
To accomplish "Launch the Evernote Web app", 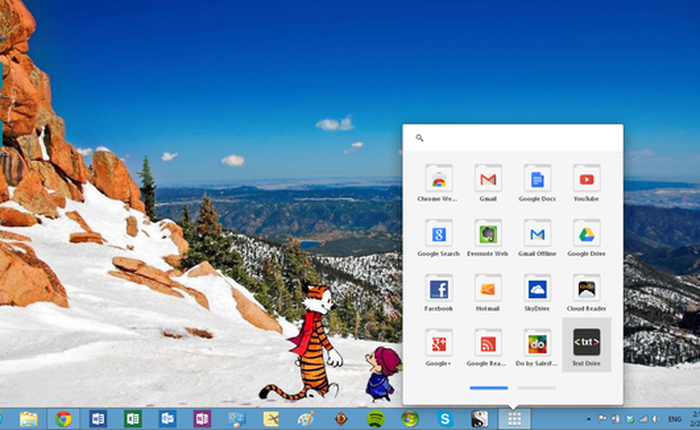I will click(488, 238).
